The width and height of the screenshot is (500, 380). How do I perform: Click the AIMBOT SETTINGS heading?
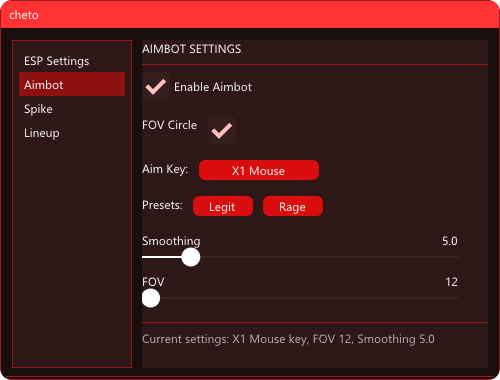tap(192, 49)
